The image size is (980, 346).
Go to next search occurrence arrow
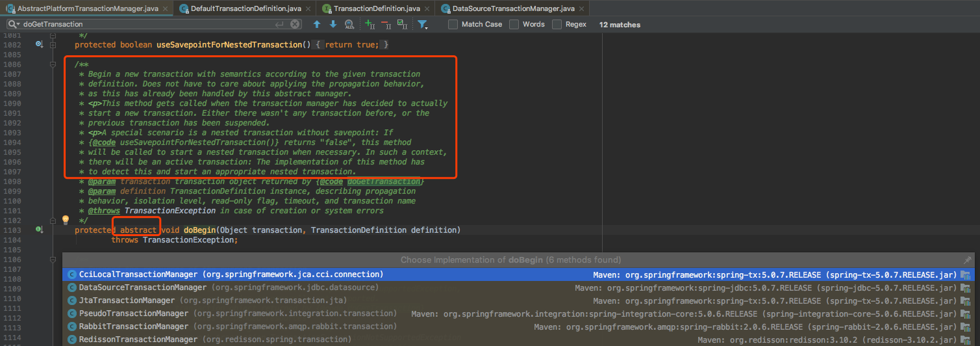[333, 24]
